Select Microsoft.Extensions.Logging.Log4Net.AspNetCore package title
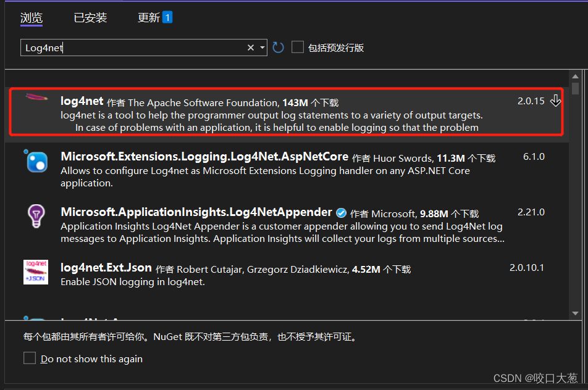 [x=204, y=156]
